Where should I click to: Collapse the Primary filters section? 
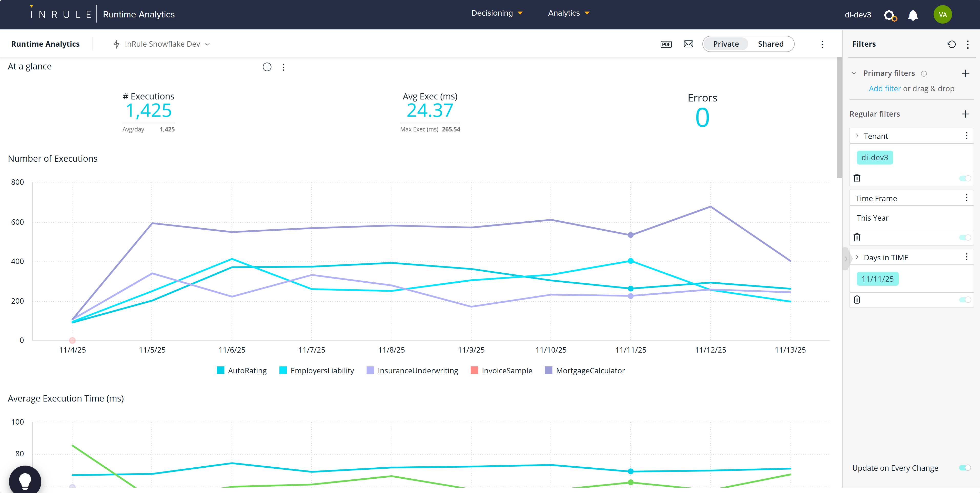point(854,73)
